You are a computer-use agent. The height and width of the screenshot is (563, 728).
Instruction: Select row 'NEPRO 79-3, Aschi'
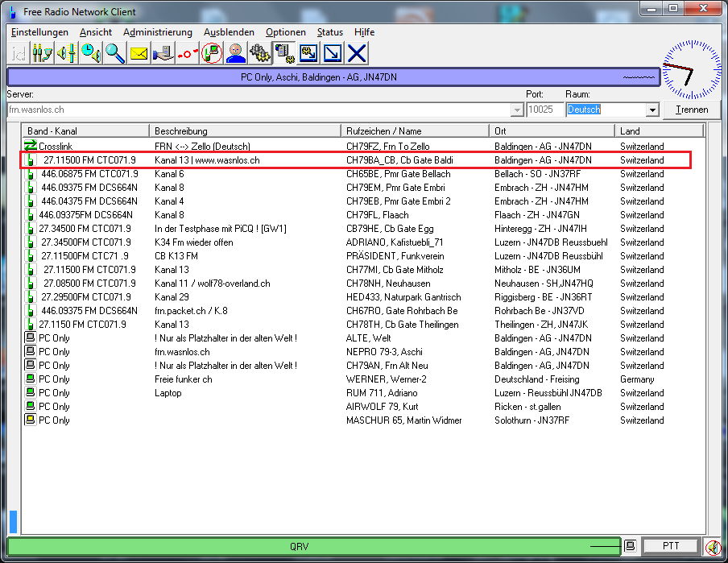pos(363,352)
